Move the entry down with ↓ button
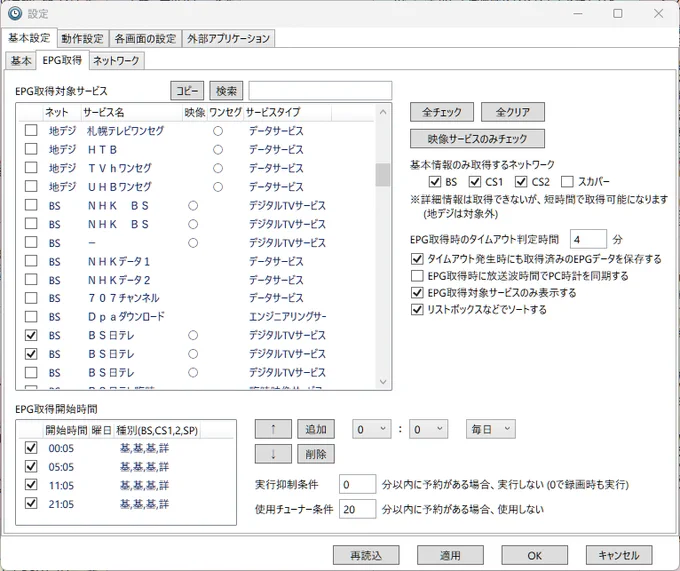680x571 pixels. point(273,454)
